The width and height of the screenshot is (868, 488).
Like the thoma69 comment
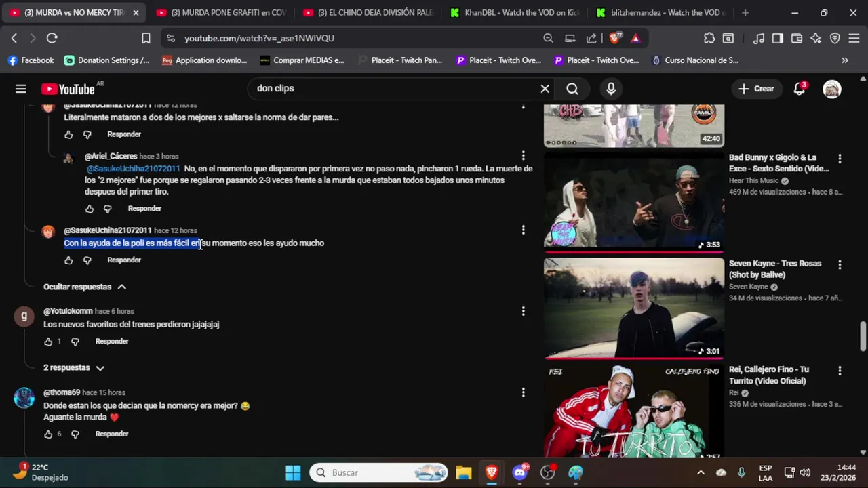(48, 434)
